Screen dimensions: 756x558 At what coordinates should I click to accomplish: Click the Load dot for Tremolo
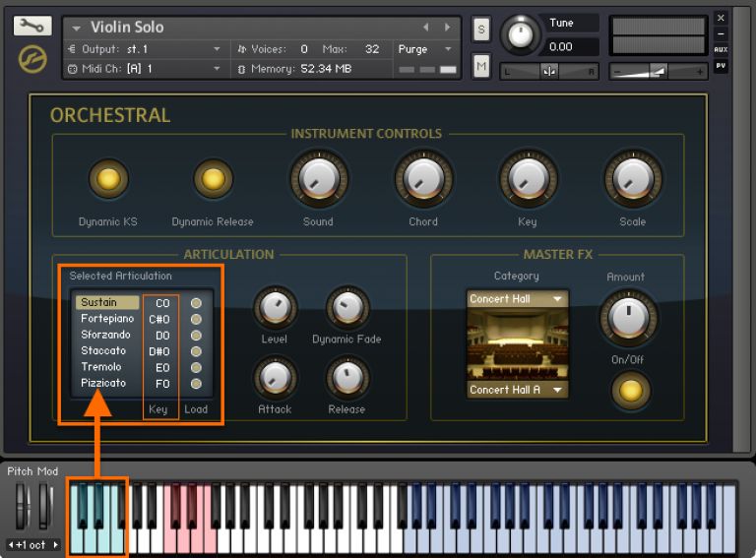click(x=196, y=367)
